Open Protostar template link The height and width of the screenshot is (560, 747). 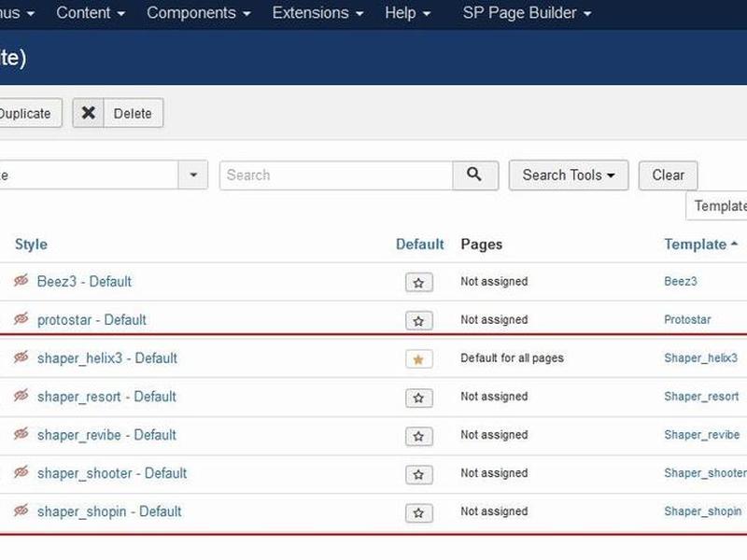687,319
